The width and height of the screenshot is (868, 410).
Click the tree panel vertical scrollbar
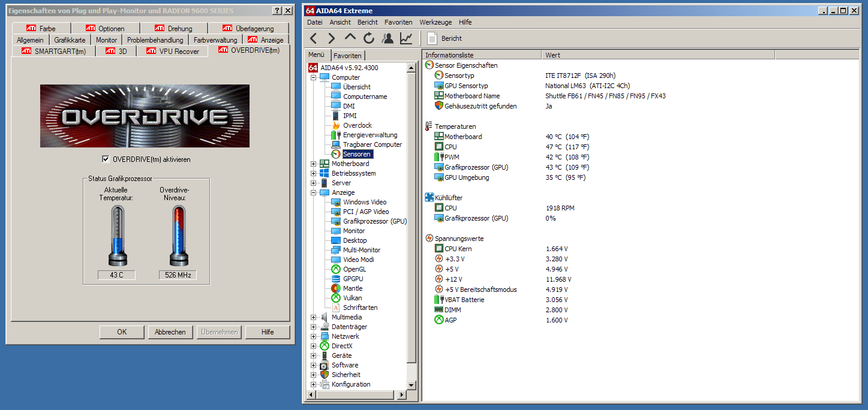pyautogui.click(x=411, y=226)
